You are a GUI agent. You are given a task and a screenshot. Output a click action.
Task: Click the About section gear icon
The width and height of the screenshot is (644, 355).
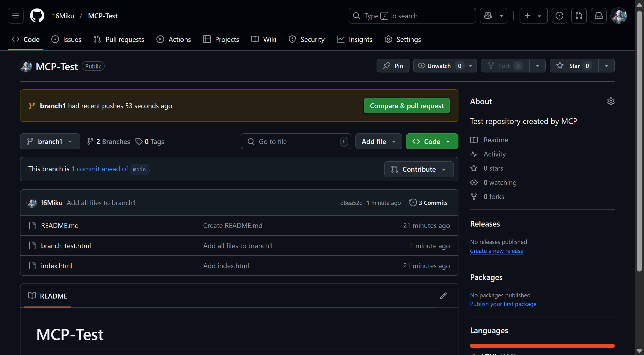click(611, 101)
